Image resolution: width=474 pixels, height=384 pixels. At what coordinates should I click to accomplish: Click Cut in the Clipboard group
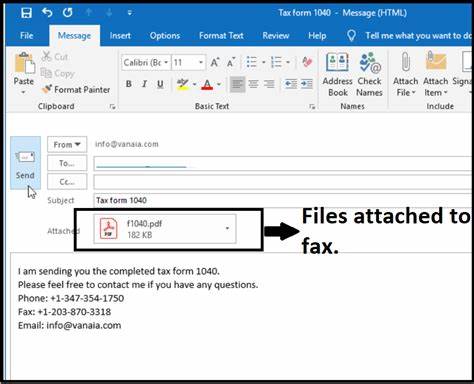click(55, 57)
